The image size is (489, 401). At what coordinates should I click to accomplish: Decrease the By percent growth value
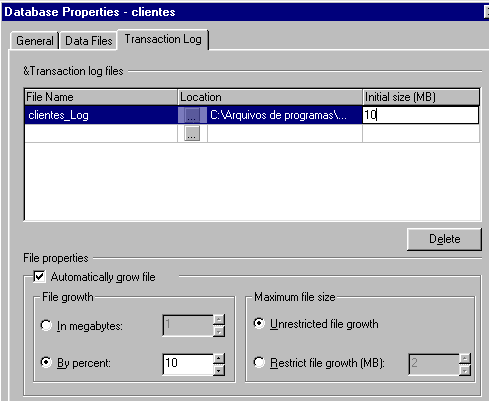[219, 370]
